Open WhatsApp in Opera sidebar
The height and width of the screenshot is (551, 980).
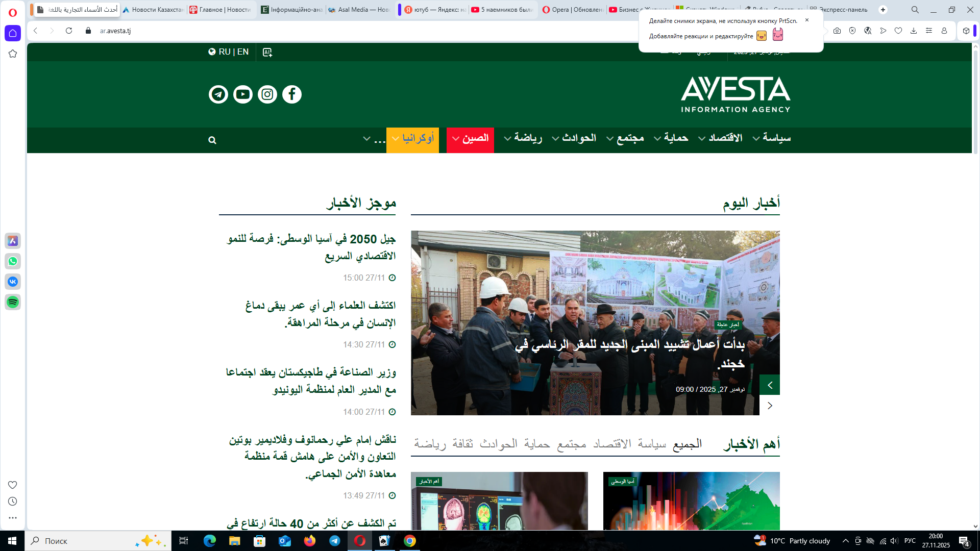[x=13, y=261]
